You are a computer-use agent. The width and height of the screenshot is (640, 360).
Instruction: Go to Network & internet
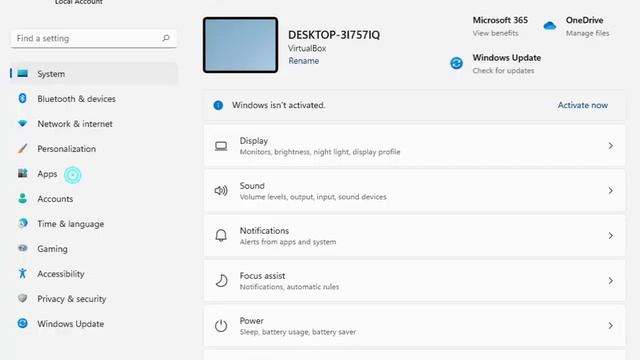click(x=94, y=124)
